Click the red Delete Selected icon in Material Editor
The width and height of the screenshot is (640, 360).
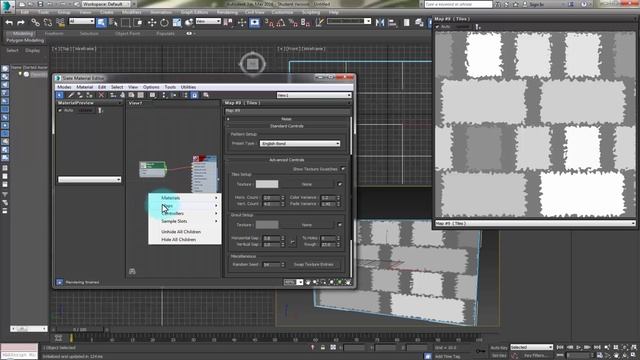101,95
